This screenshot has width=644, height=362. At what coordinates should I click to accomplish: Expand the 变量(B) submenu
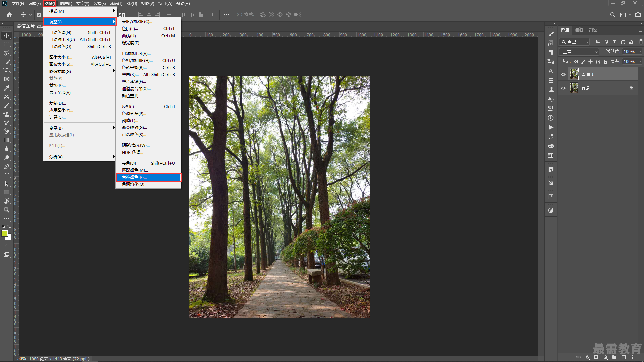[x=79, y=128]
